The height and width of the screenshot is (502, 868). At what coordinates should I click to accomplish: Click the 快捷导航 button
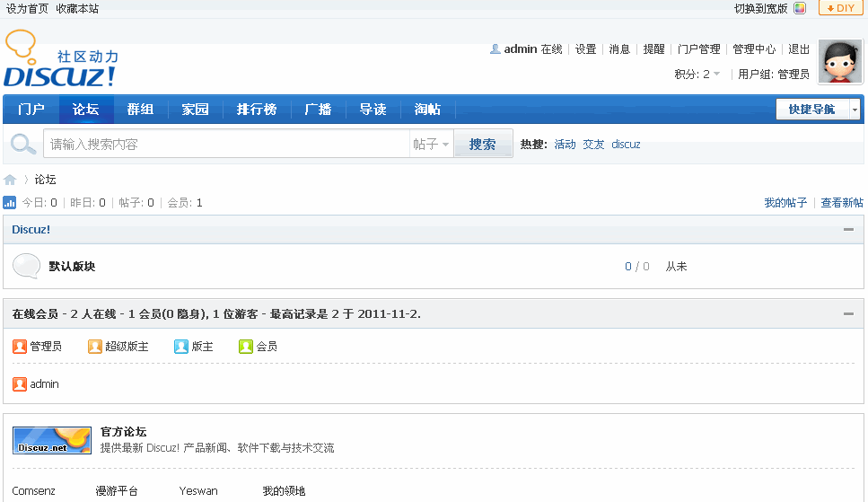coord(812,110)
